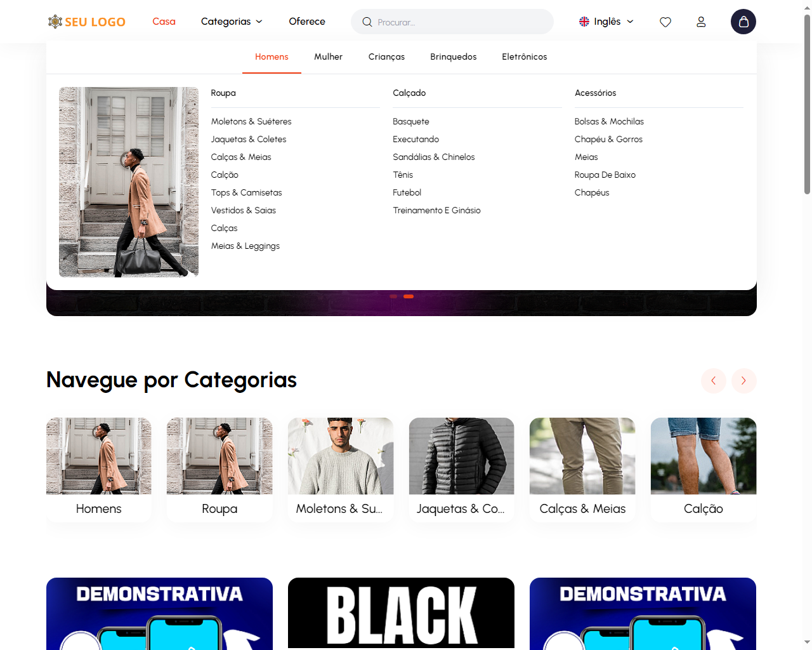Select the inactive carousel indicator dot
This screenshot has height=650, width=812.
(393, 296)
